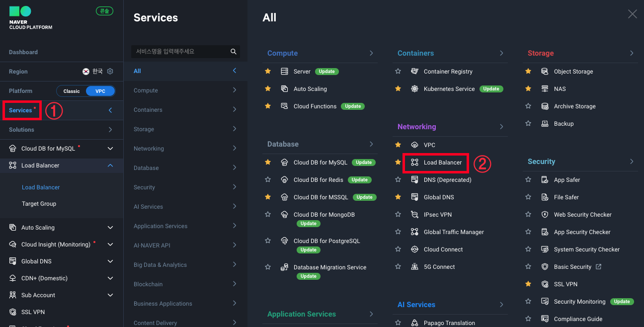The image size is (644, 327).
Task: Open Load Balancer submenu item in sidebar
Action: point(41,187)
